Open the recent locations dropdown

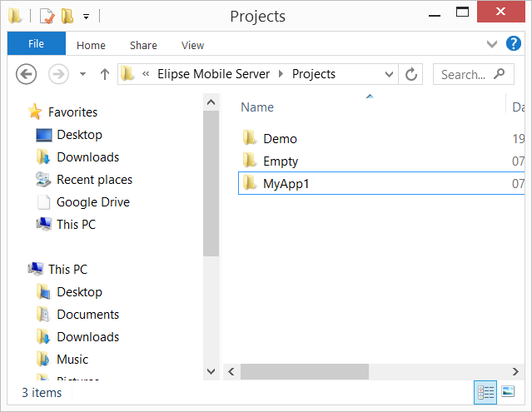(x=82, y=74)
